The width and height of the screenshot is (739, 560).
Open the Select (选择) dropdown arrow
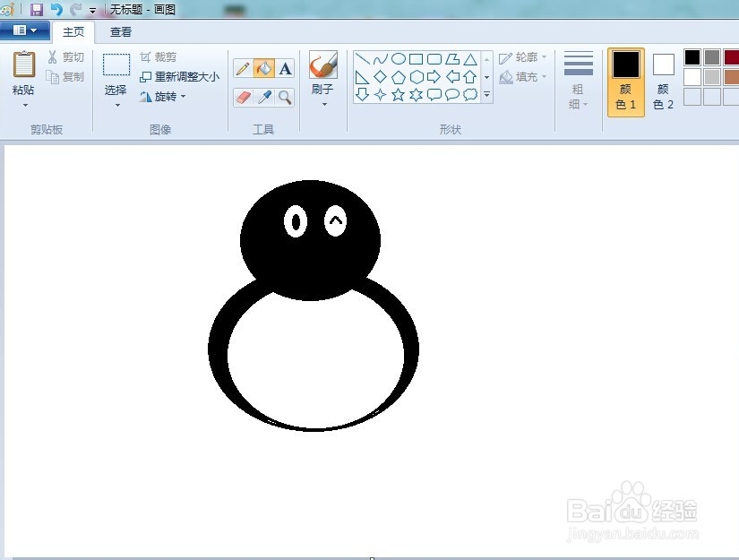coord(116,105)
